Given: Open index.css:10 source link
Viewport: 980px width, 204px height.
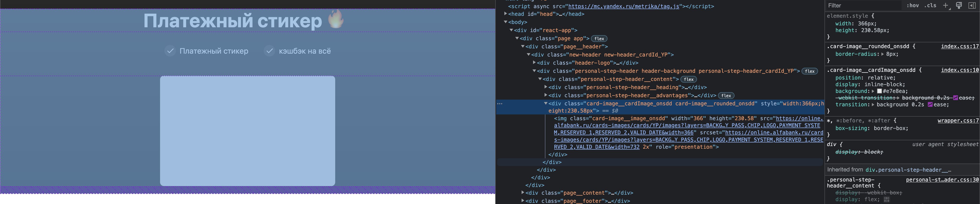Looking at the screenshot, I should pos(959,70).
